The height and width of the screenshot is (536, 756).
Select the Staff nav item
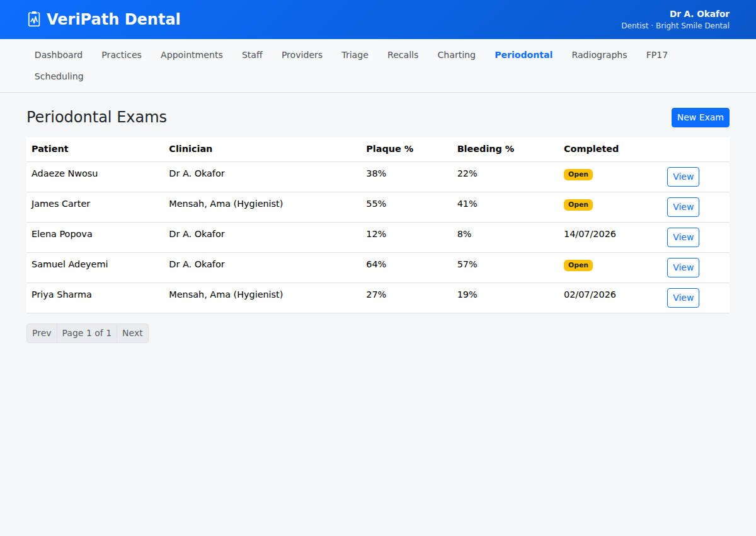click(x=252, y=55)
